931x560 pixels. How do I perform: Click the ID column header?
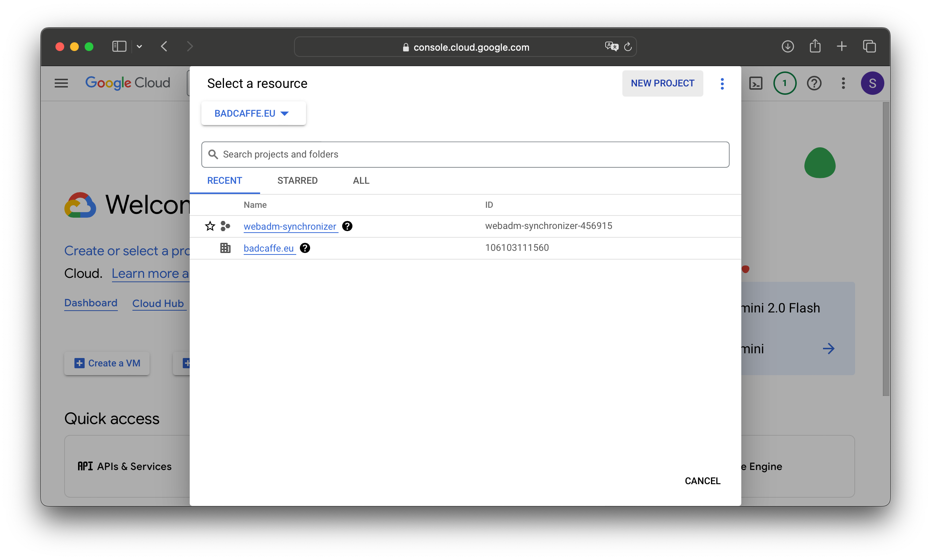pyautogui.click(x=489, y=205)
